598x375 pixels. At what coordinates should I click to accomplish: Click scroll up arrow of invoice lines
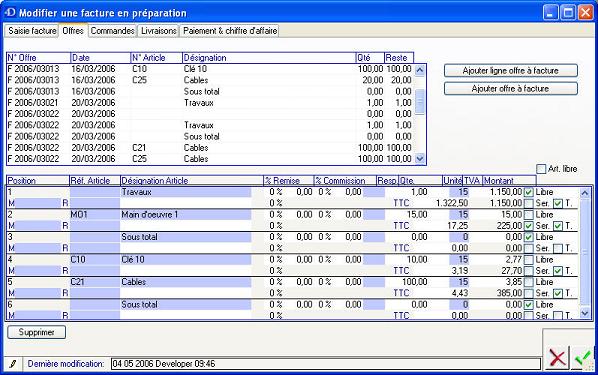pos(585,193)
